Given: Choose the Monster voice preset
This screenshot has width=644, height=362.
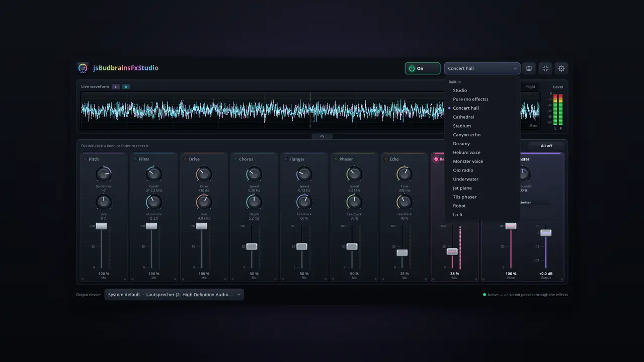Looking at the screenshot, I should click(x=482, y=161).
